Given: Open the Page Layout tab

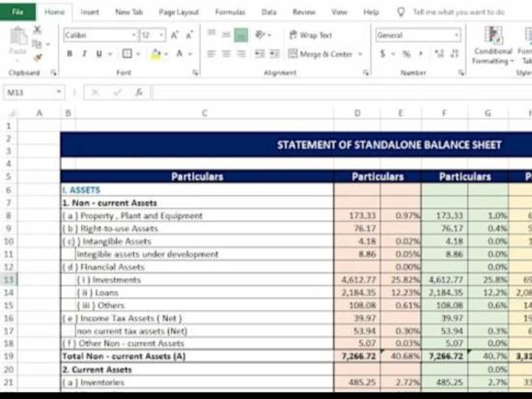Looking at the screenshot, I should (x=179, y=12).
